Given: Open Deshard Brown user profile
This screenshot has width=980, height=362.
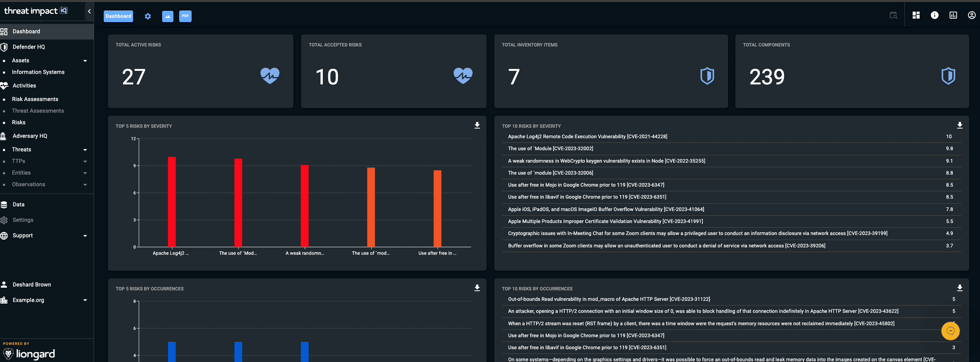Looking at the screenshot, I should coord(47,285).
